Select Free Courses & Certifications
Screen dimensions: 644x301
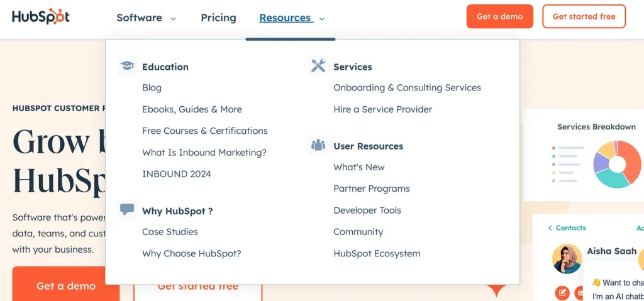[x=204, y=131]
